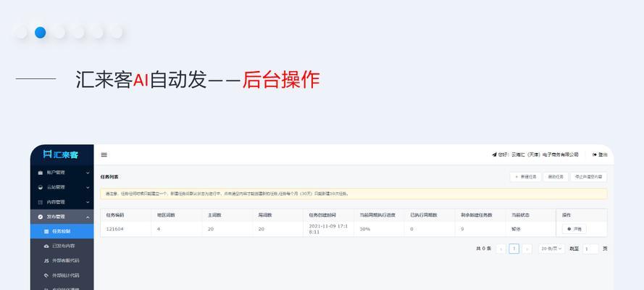Click the 当前状态 column header

point(520,215)
